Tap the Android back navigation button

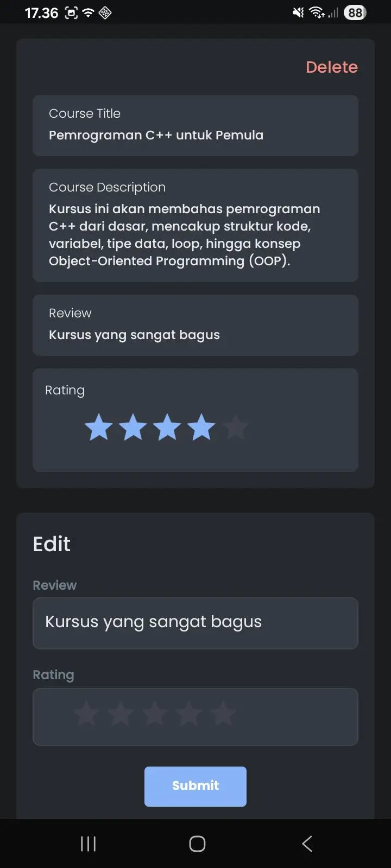[x=307, y=844]
